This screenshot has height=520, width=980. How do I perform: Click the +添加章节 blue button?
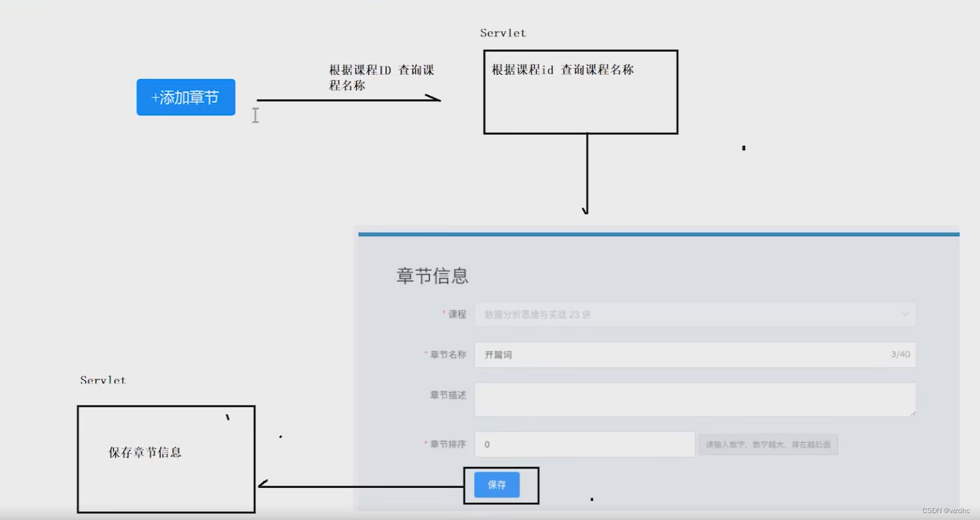click(x=185, y=97)
